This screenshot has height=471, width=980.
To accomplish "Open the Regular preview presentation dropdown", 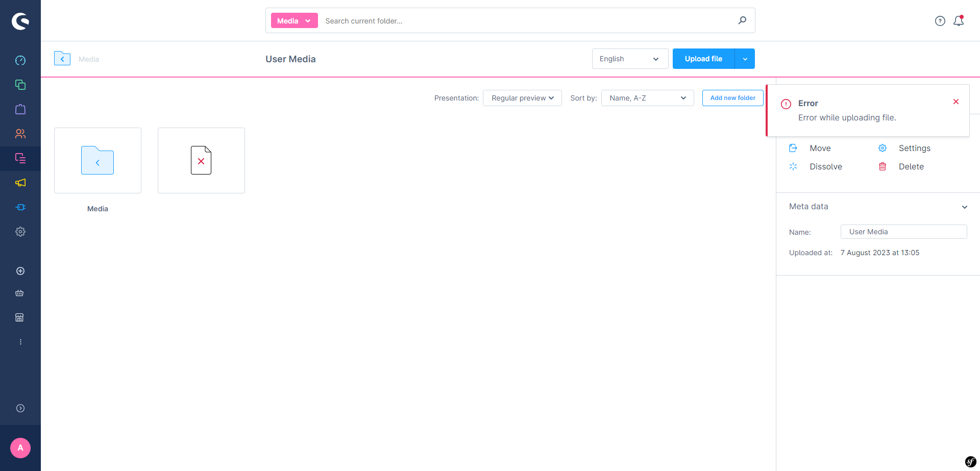I will pyautogui.click(x=522, y=98).
